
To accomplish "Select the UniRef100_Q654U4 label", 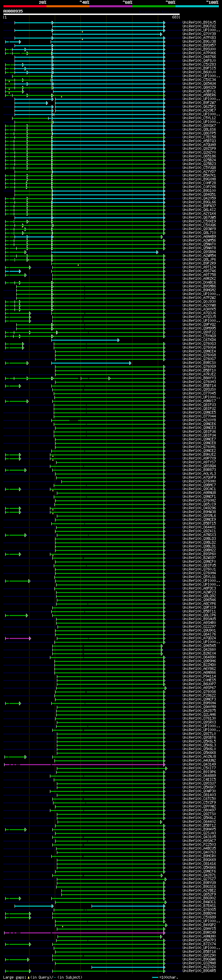I will tap(199, 83).
